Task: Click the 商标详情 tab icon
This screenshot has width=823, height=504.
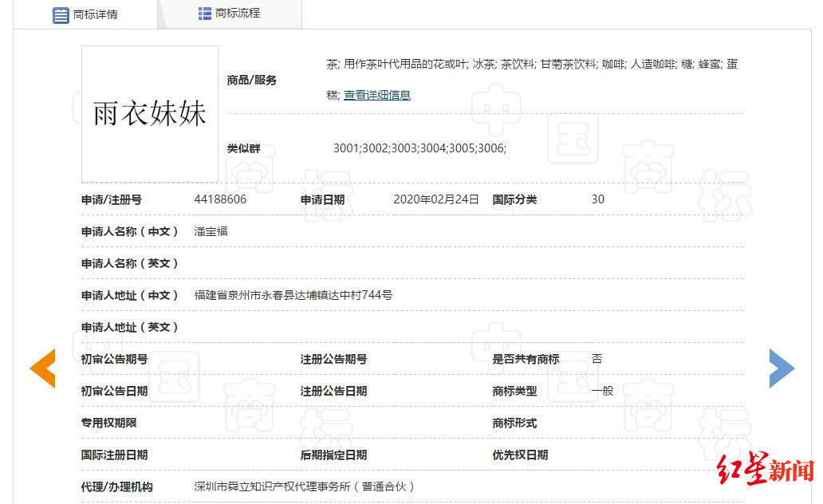Action: point(61,14)
